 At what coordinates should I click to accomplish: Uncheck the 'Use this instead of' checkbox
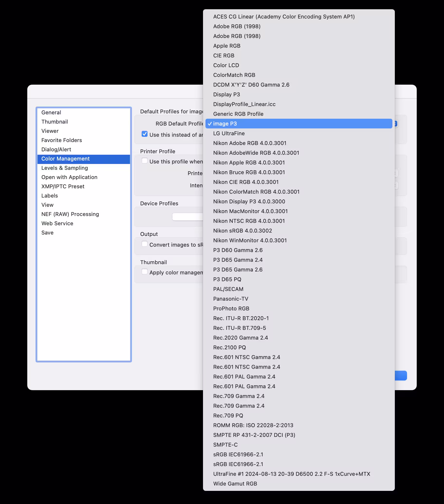[144, 134]
